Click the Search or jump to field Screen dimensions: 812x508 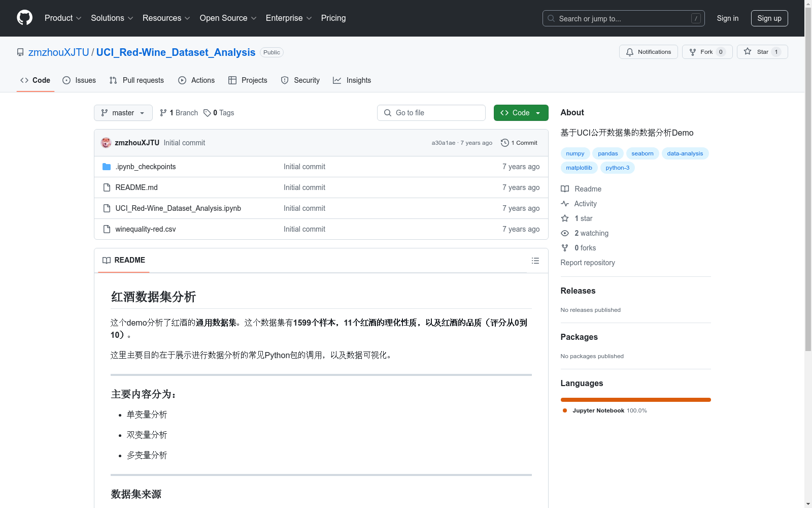coord(624,18)
